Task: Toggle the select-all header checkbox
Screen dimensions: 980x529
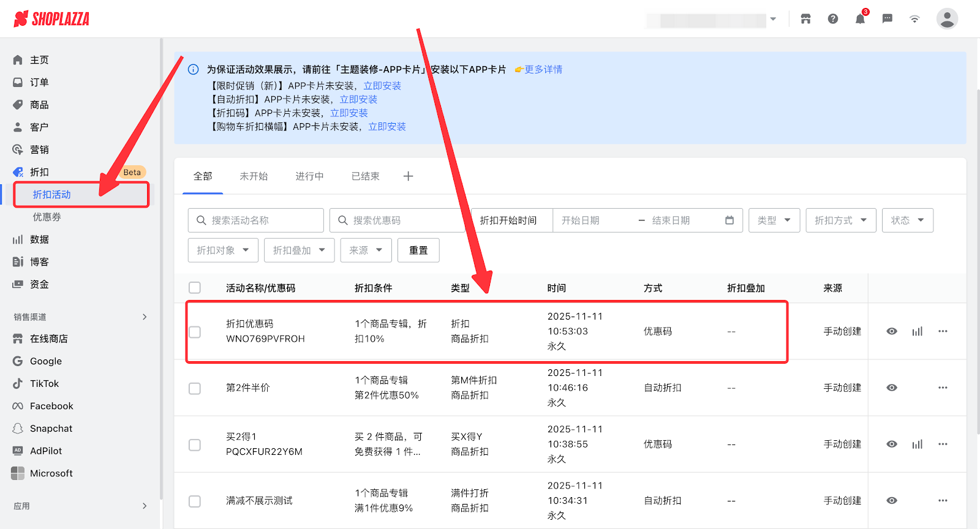Action: point(195,288)
